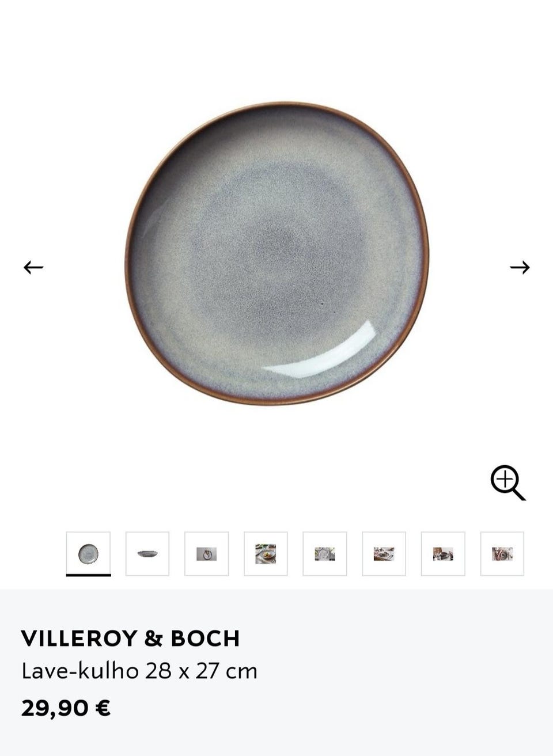Click the Lave-kulho 28 x 27 cm title
Screen dimensions: 553x756
[x=139, y=671]
